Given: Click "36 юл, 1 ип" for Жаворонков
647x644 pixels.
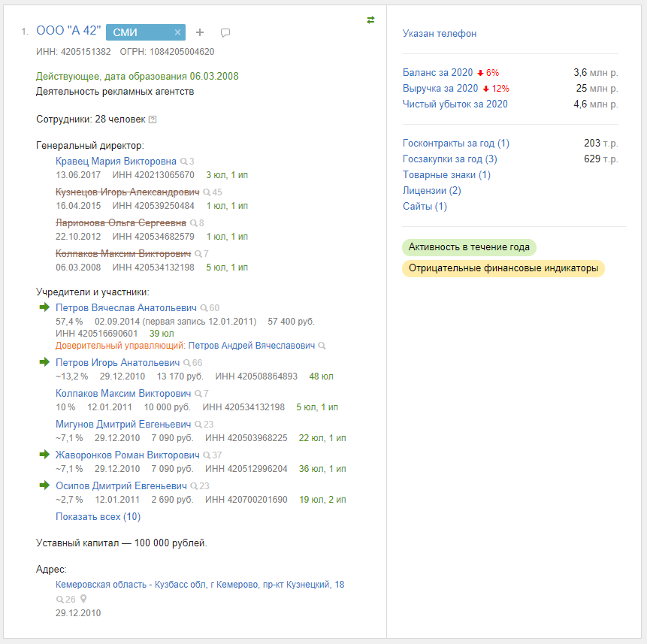Looking at the screenshot, I should (x=322, y=469).
